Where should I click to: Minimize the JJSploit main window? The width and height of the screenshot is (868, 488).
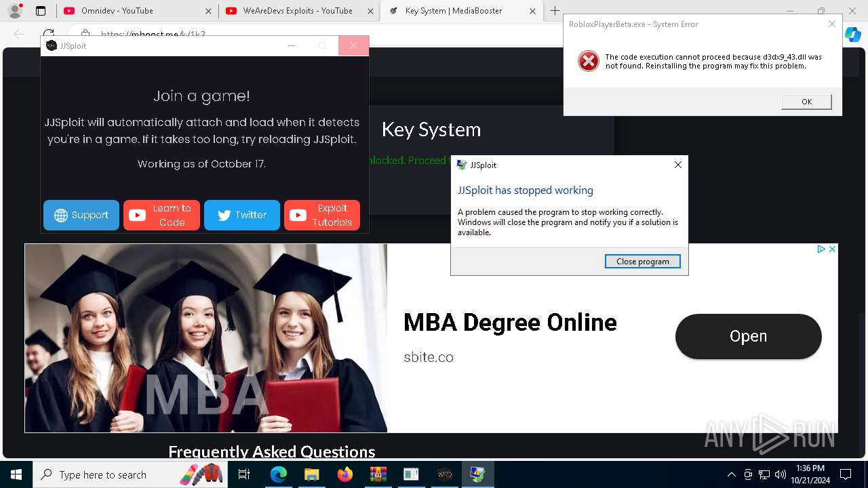click(292, 45)
